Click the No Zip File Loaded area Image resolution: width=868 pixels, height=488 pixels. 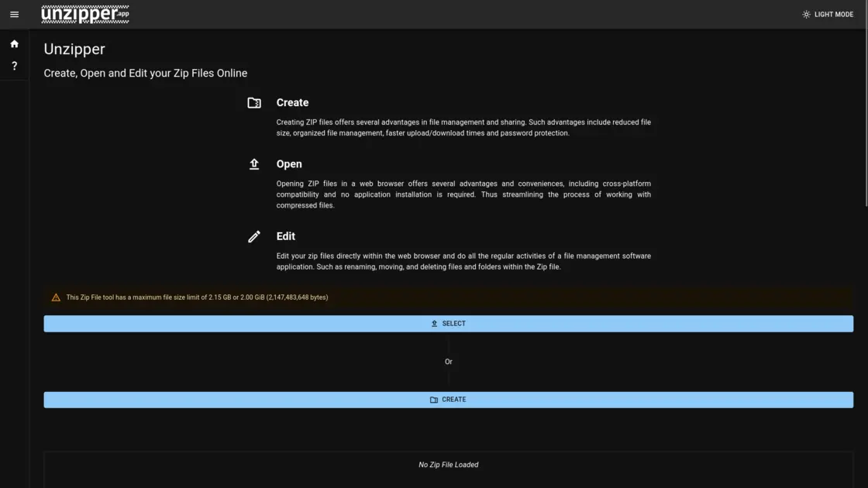448,464
